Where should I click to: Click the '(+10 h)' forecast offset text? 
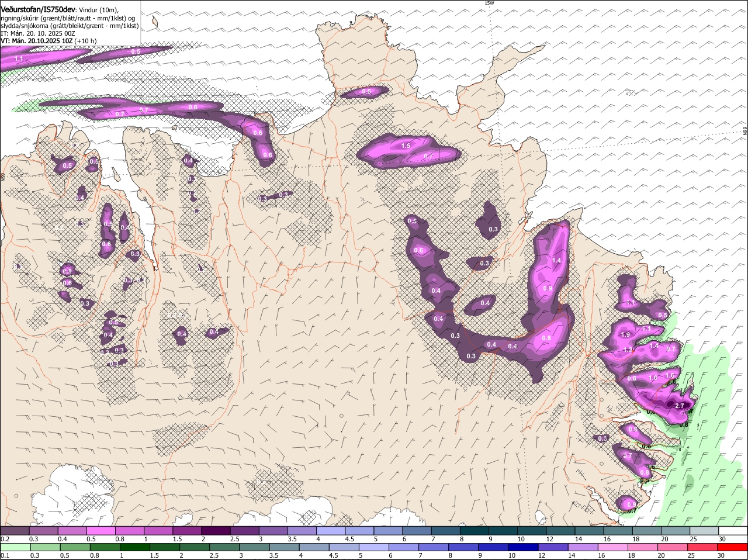pos(86,41)
